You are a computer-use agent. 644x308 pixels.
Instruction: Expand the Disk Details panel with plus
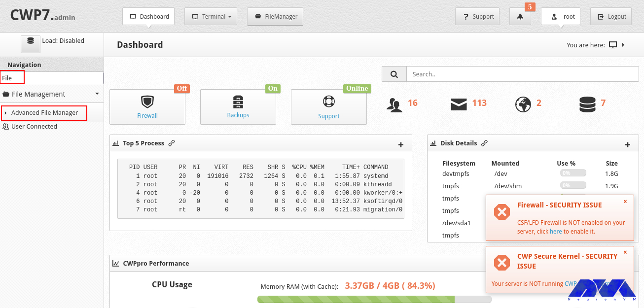tap(628, 144)
